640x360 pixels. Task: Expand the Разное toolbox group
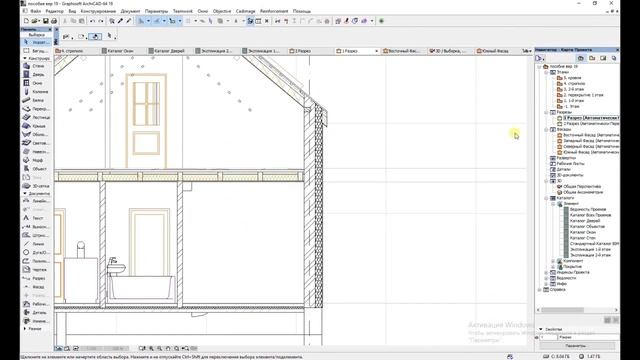point(24,328)
